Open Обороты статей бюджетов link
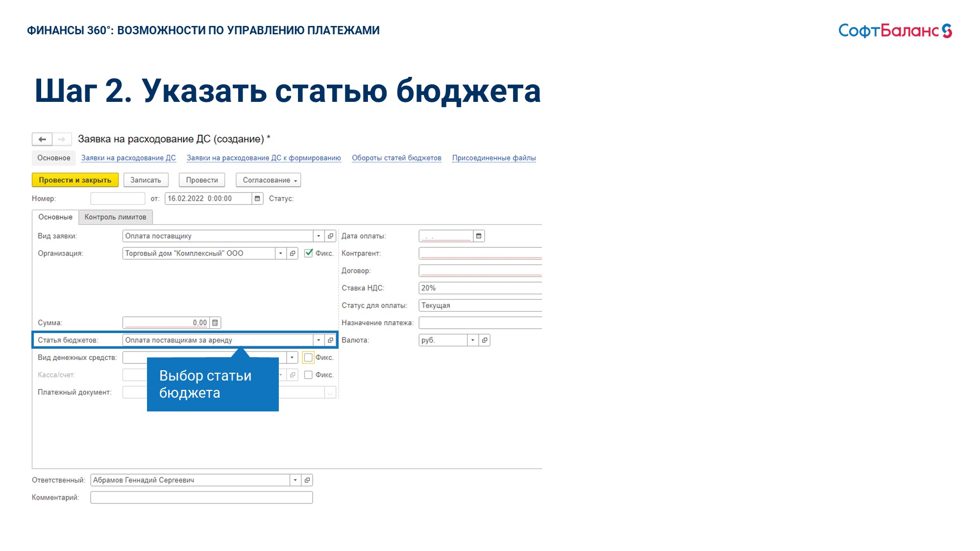The height and width of the screenshot is (551, 980). point(396,158)
